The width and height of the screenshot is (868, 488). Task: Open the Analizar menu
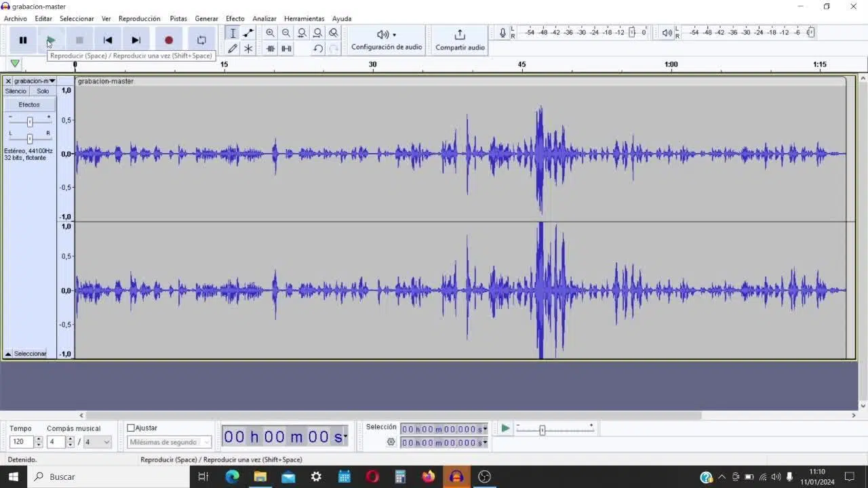point(264,18)
